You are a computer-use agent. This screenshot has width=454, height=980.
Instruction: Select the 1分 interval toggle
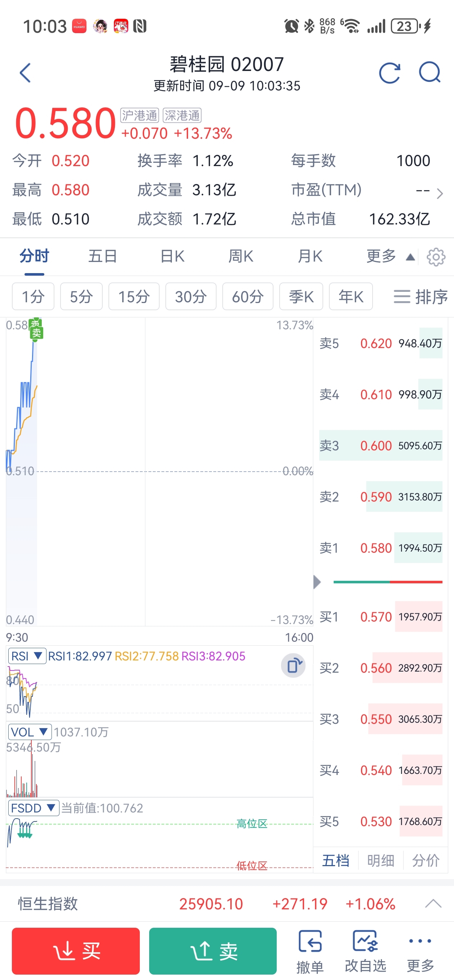point(33,297)
